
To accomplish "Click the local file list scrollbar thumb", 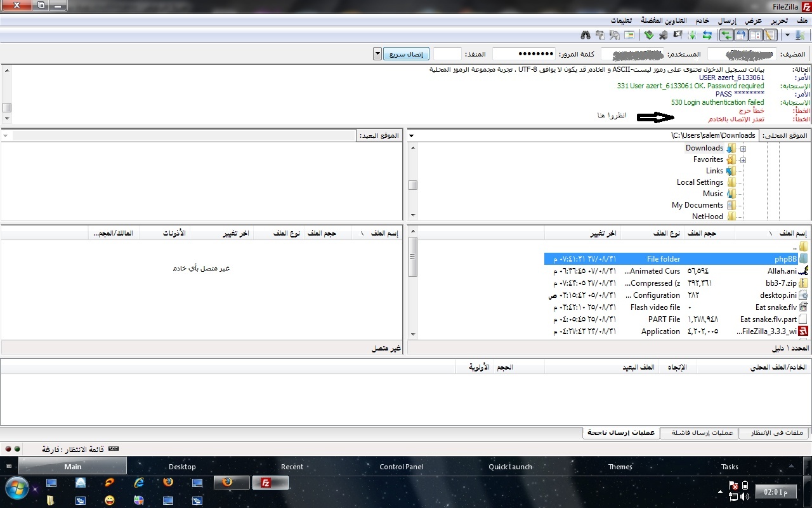I will pos(412,257).
